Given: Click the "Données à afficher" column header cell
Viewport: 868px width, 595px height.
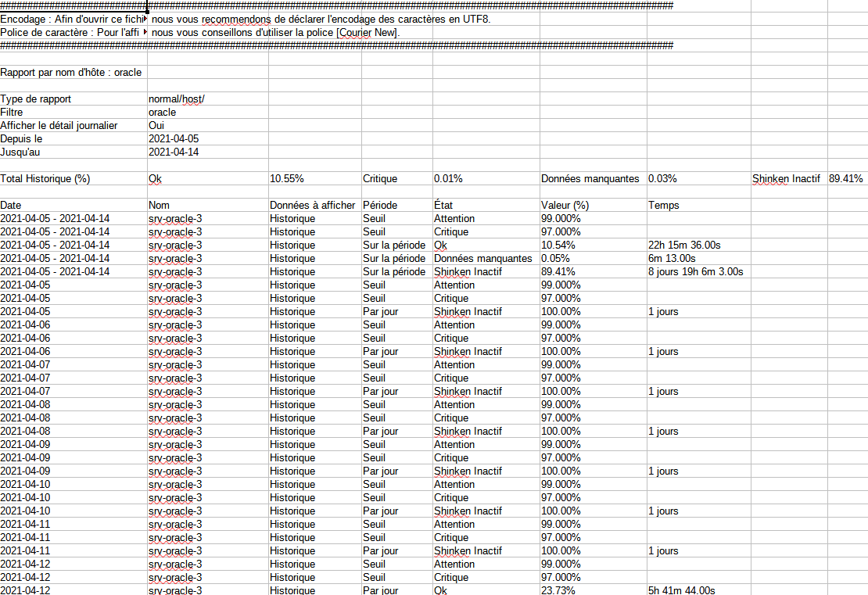Looking at the screenshot, I should (x=313, y=206).
